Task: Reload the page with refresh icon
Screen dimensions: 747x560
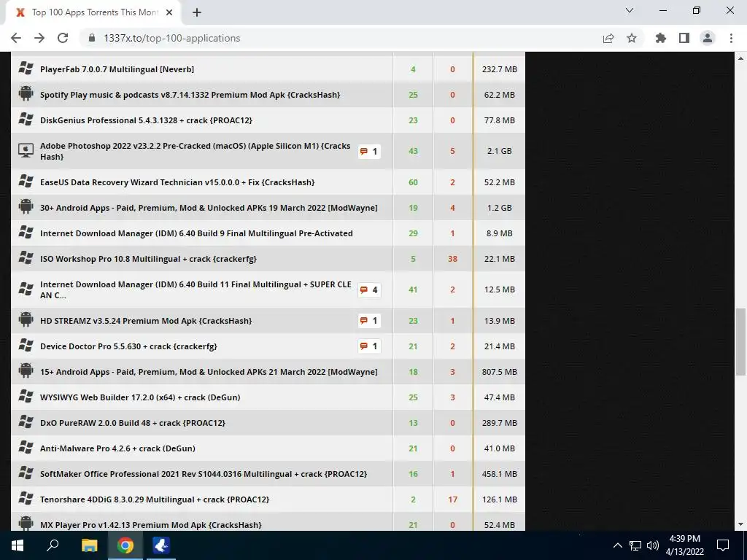Action: coord(63,38)
